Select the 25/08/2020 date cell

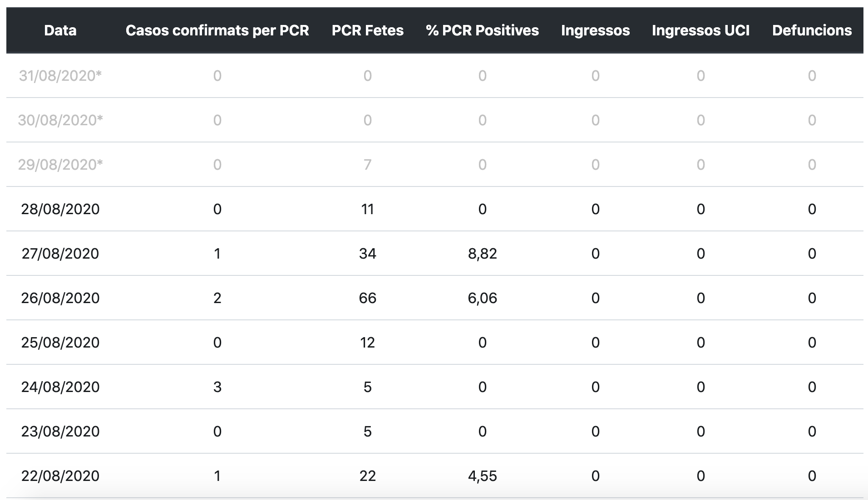(60, 342)
